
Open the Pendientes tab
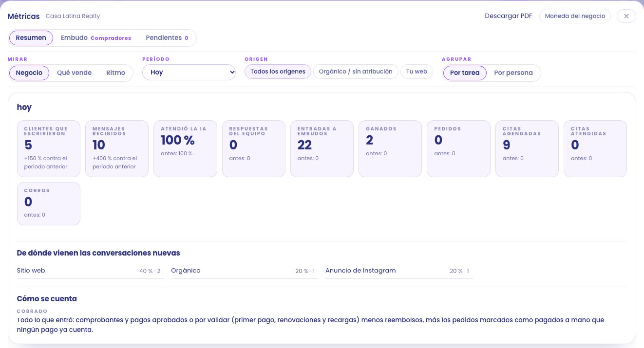(167, 38)
